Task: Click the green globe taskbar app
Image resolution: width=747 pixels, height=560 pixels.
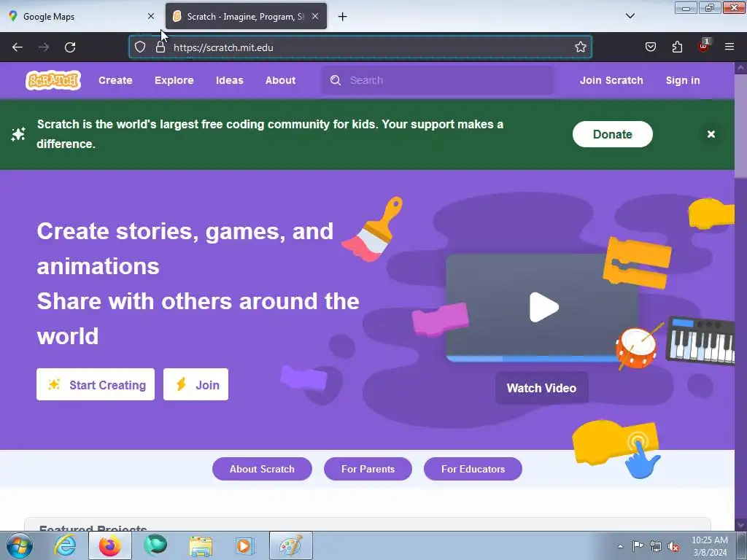Action: tap(155, 545)
